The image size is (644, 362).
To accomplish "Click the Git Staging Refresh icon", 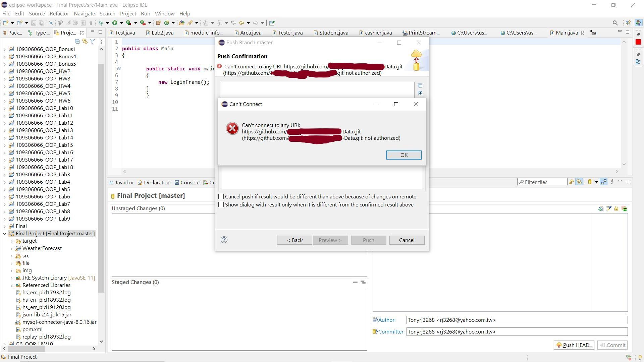I will (571, 182).
